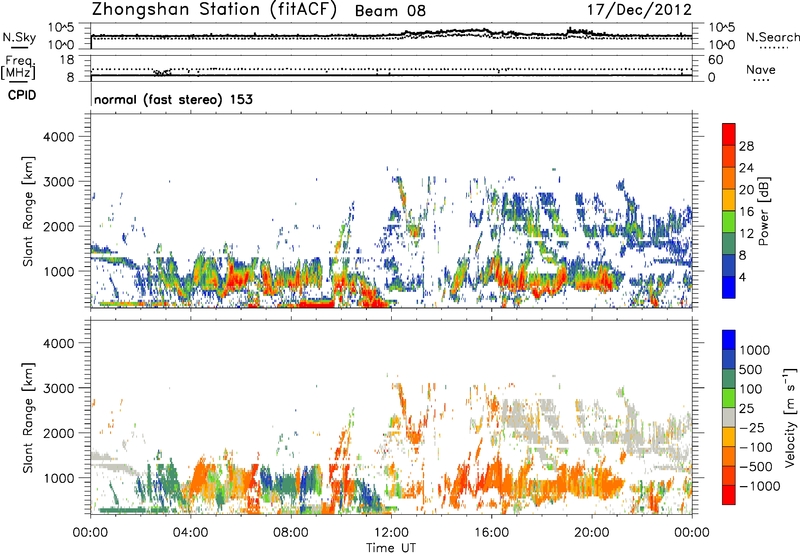Click the '08:00' time tick label
The image size is (800, 554).
[x=290, y=533]
